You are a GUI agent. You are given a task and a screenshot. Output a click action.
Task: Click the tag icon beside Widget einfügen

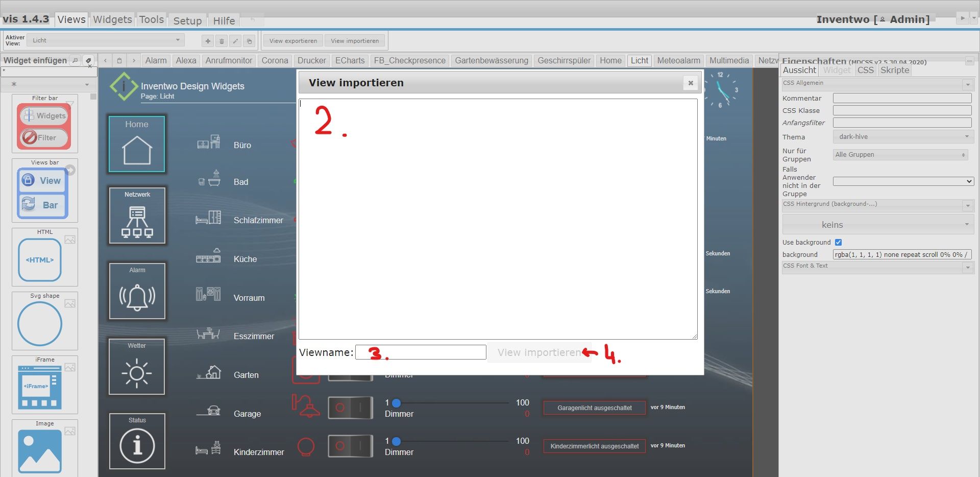88,60
